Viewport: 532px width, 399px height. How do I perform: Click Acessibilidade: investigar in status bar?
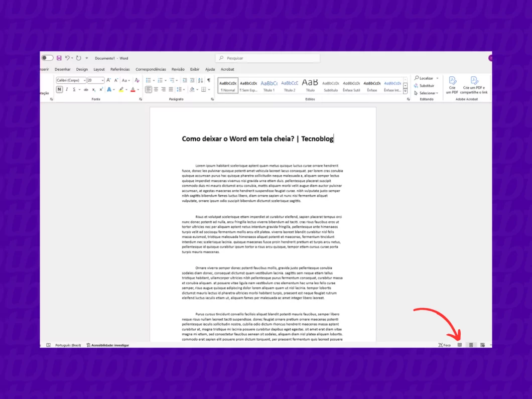(x=107, y=345)
